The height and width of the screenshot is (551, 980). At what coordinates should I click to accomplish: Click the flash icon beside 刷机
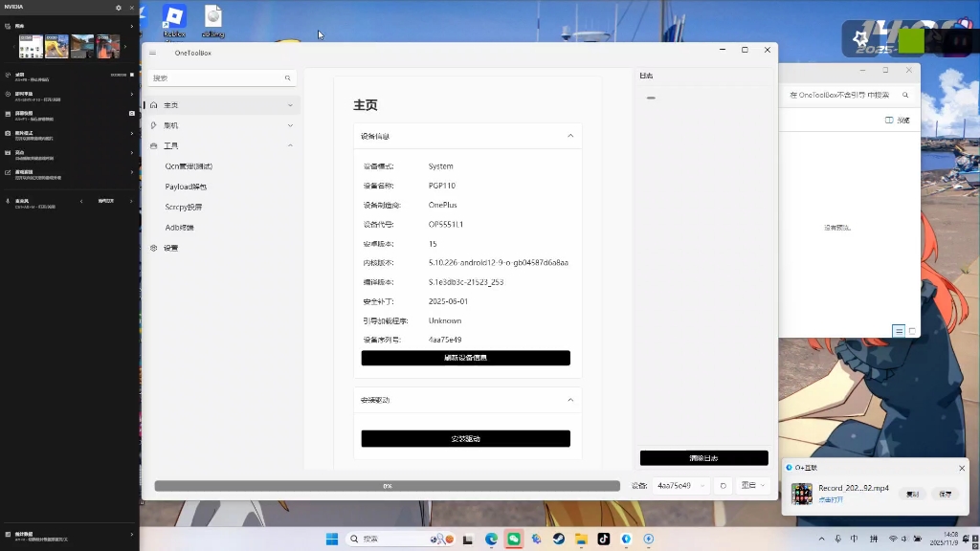click(154, 125)
